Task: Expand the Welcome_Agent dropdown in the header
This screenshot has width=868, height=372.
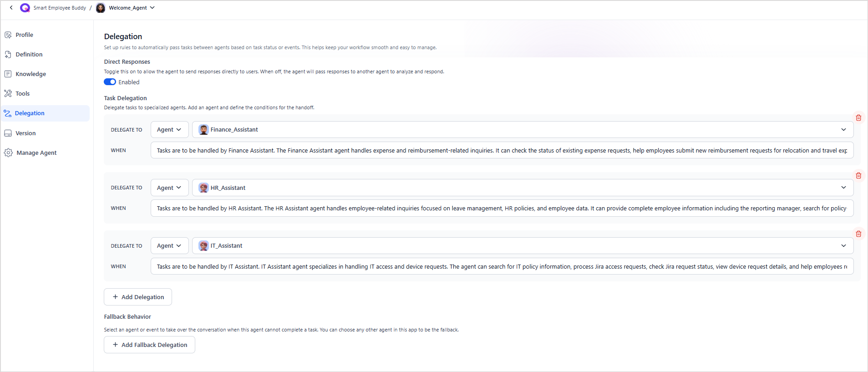Action: 152,8
